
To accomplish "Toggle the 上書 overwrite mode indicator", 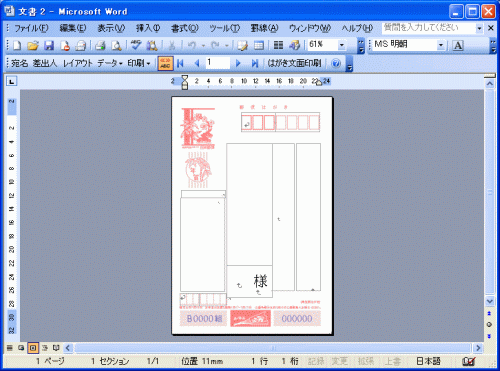I will tap(392, 361).
